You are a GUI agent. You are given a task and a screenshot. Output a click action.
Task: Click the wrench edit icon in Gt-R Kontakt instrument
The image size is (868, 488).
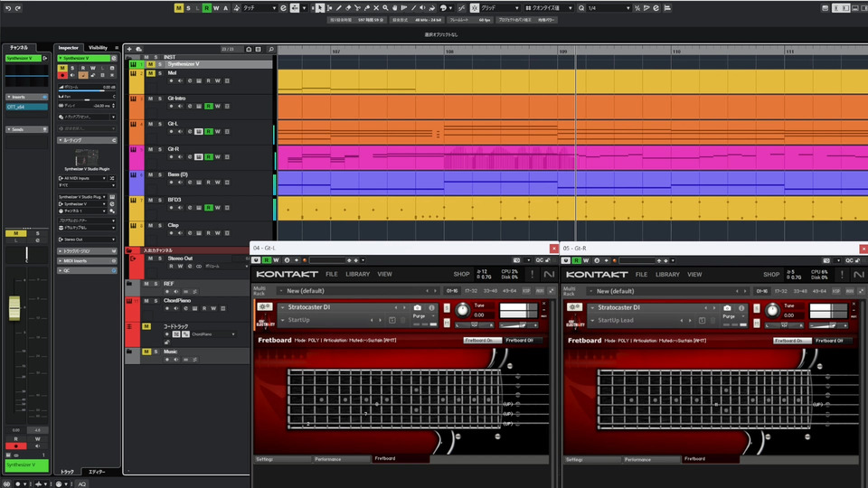click(574, 307)
